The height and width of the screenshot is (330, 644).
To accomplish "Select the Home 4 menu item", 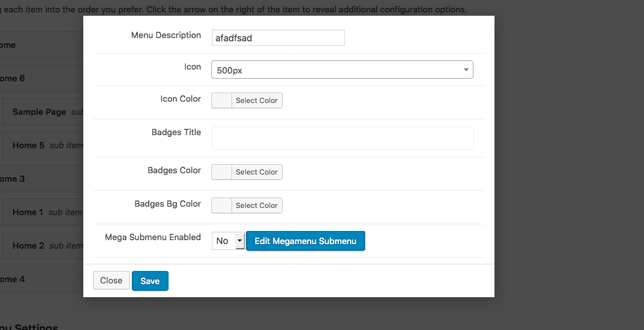I will [13, 279].
